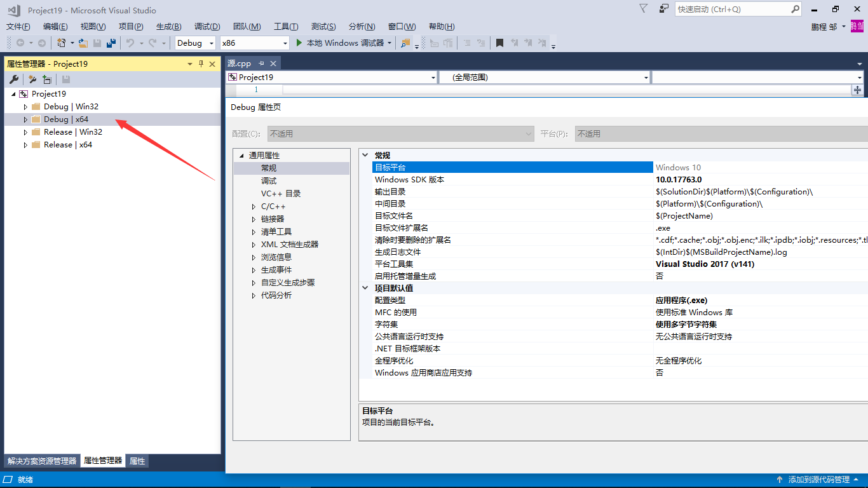Image resolution: width=868 pixels, height=488 pixels.
Task: Open the 调试(D) menu
Action: 207,26
